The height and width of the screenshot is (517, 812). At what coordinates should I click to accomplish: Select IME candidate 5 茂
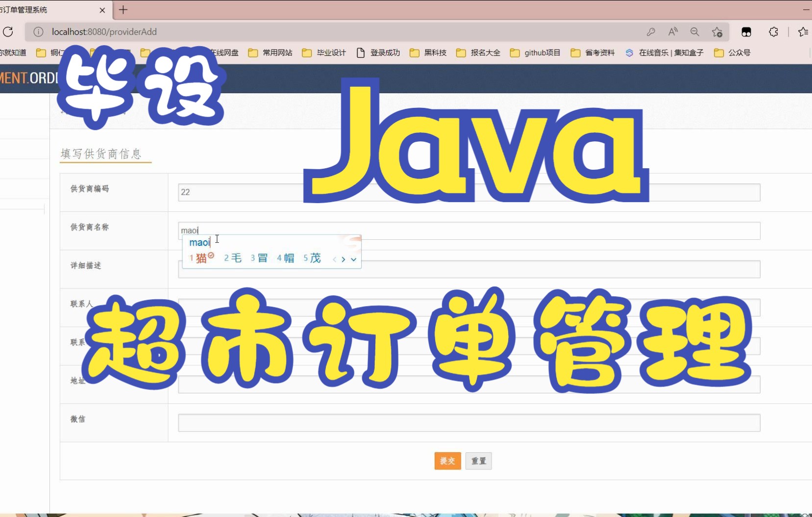[x=312, y=258]
